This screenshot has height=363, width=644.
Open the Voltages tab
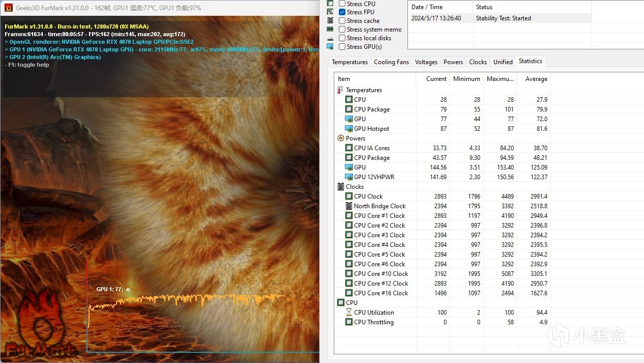[x=426, y=62]
